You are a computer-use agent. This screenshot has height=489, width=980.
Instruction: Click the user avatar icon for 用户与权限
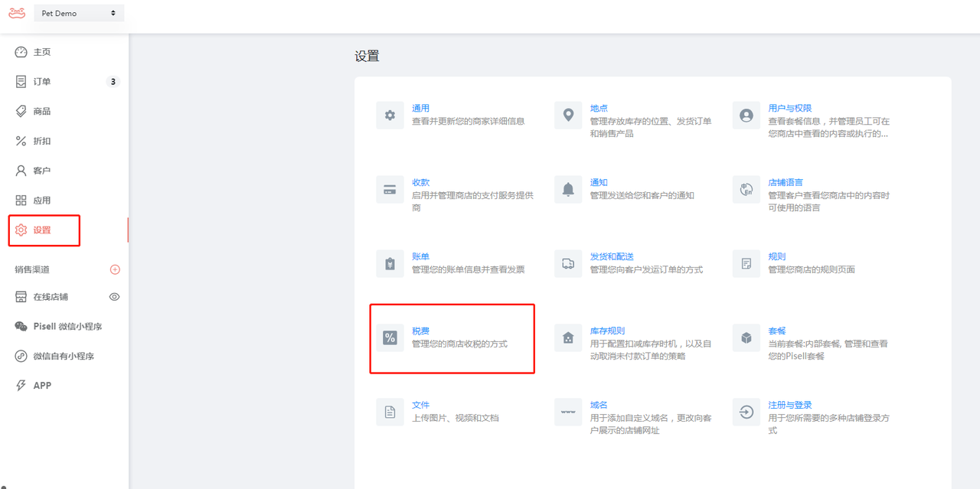(746, 115)
